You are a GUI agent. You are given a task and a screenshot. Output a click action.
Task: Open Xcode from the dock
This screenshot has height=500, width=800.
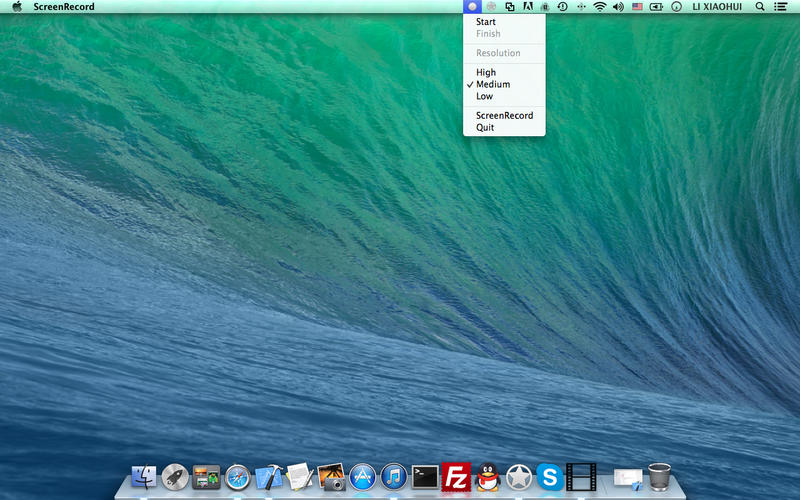pyautogui.click(x=268, y=477)
